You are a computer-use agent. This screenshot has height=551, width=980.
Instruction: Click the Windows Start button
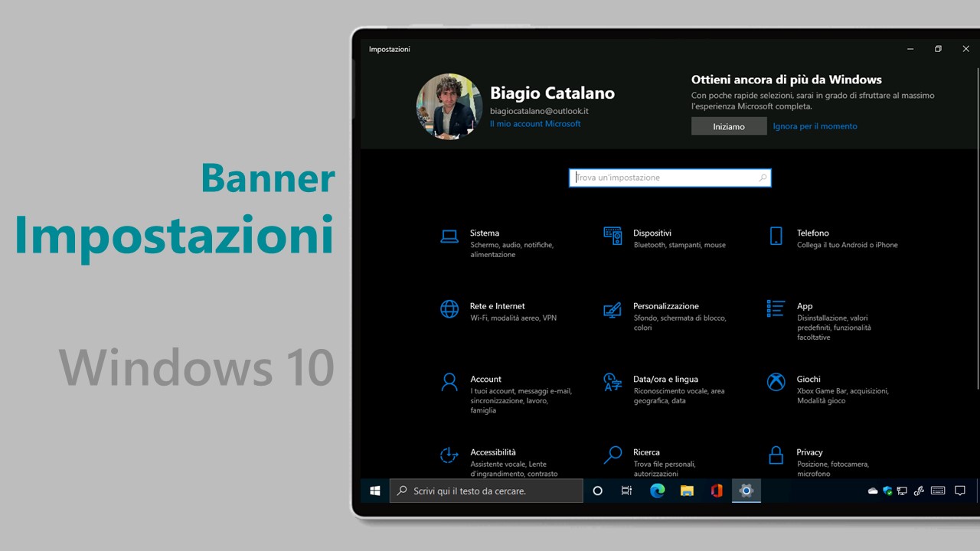pyautogui.click(x=375, y=491)
